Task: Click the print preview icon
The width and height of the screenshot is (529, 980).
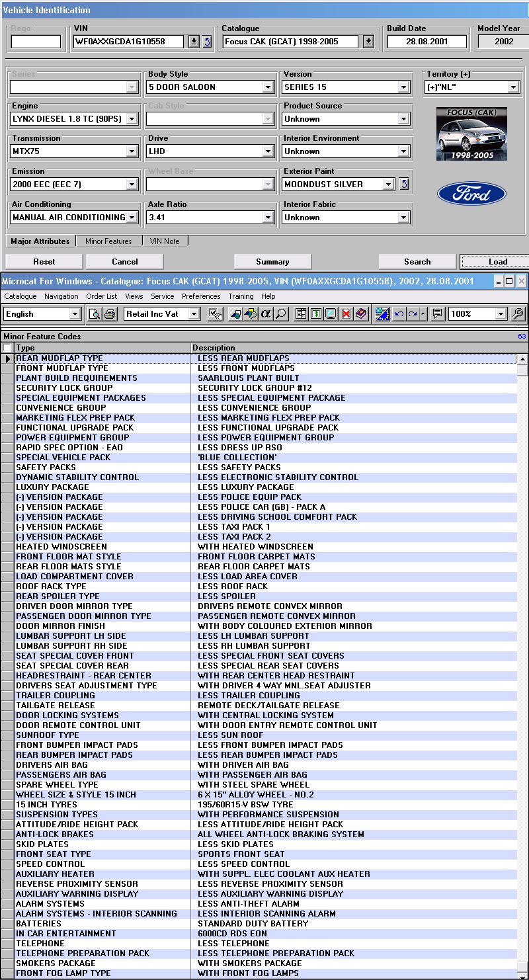Action: (95, 314)
